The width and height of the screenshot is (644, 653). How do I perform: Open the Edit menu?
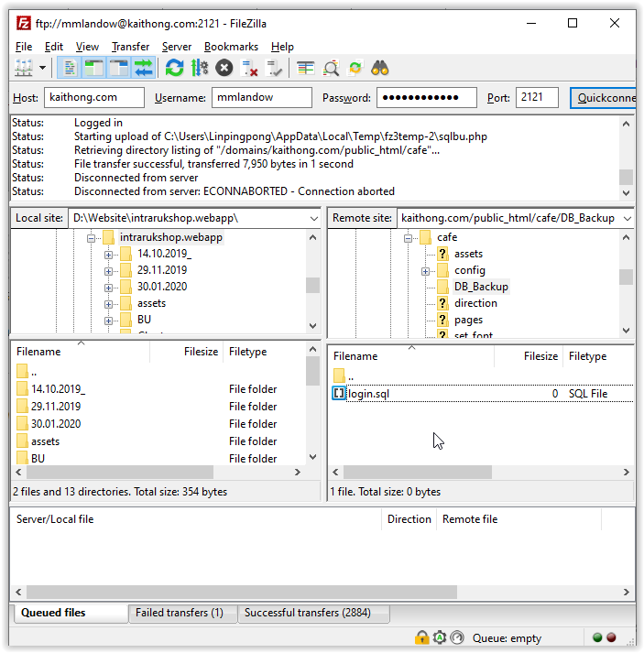54,47
